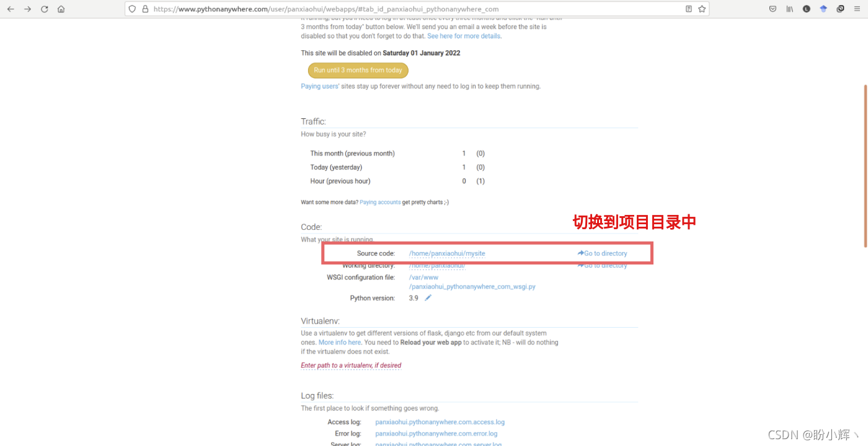Click the page vertical scrollbar
Screen dimensions: 868x446
(x=865, y=165)
